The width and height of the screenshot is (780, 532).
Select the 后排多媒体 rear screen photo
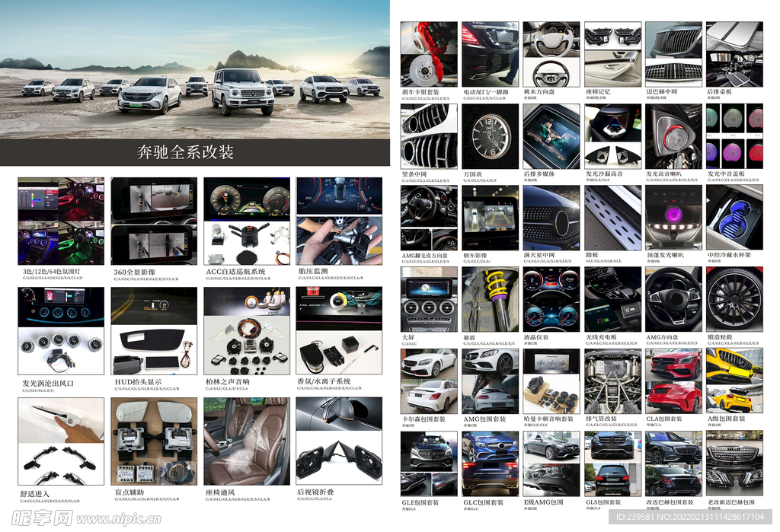(551, 136)
